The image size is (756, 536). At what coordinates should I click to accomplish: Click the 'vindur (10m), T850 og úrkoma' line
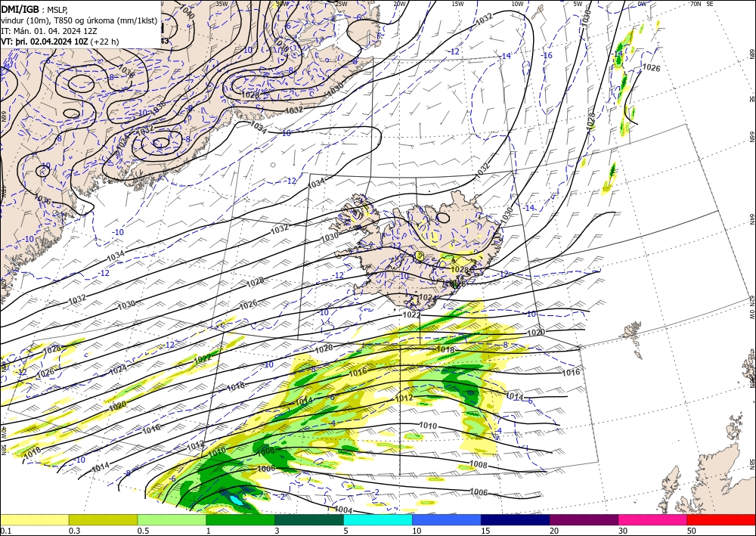click(79, 20)
